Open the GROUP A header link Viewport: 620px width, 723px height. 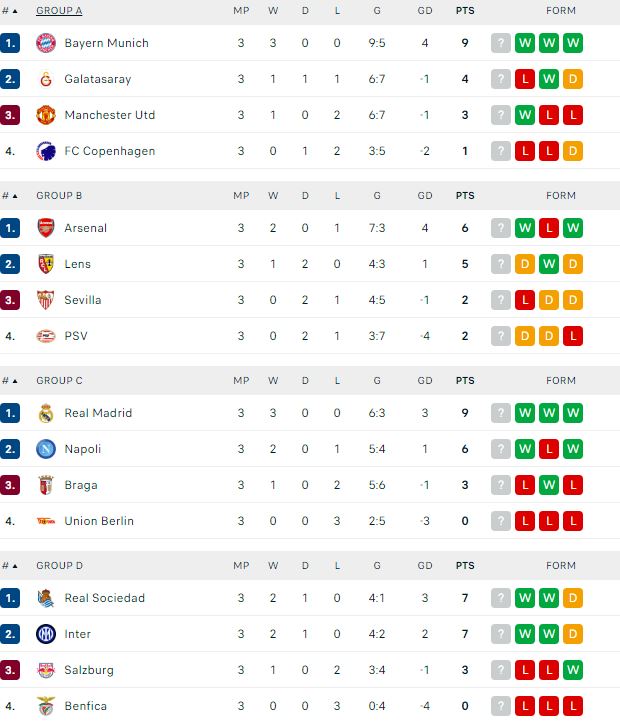(59, 10)
